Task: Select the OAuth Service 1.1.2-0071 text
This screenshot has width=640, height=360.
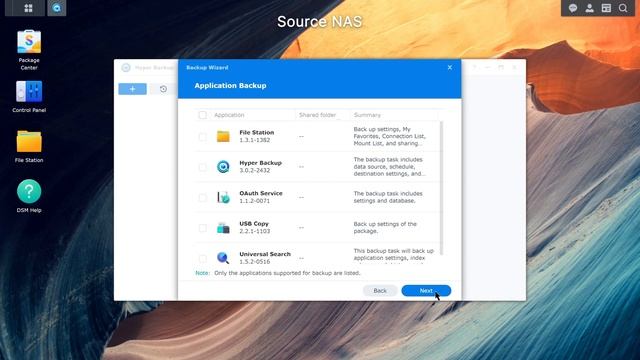Action: tap(261, 197)
